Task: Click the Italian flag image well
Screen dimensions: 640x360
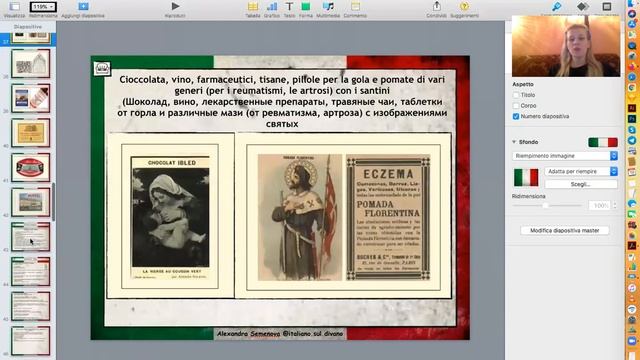Action: pos(526,178)
